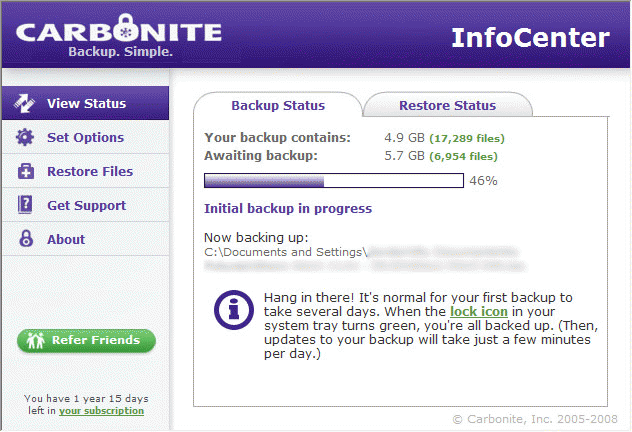Click the Set Options gear icon
The height and width of the screenshot is (432, 632).
point(25,137)
